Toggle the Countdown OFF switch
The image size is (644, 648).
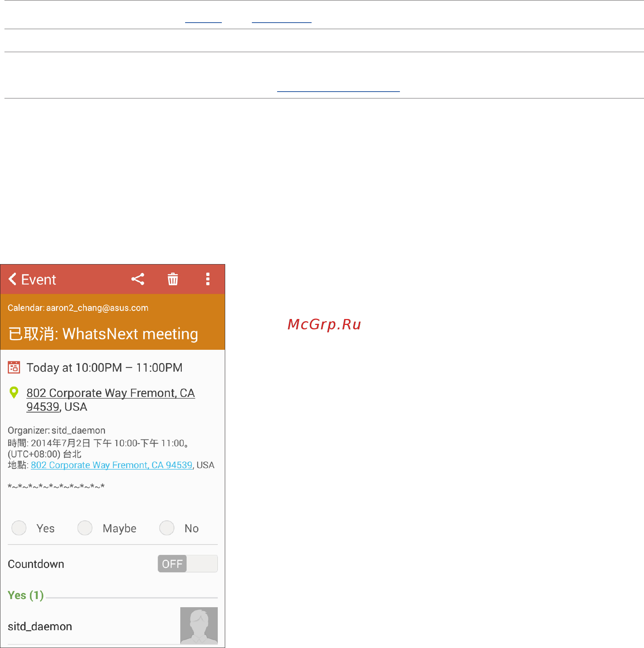tap(188, 563)
